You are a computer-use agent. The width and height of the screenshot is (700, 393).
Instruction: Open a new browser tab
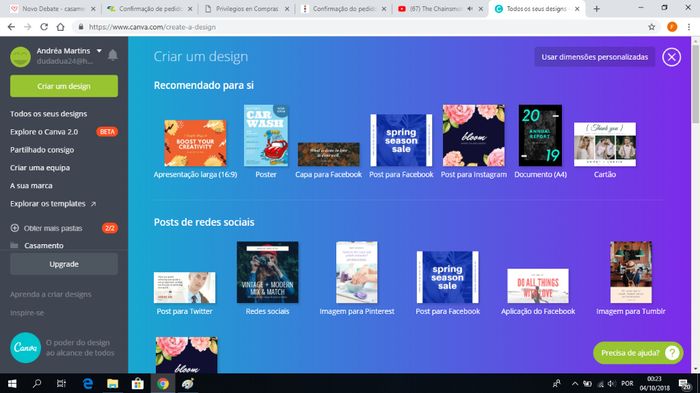click(596, 8)
